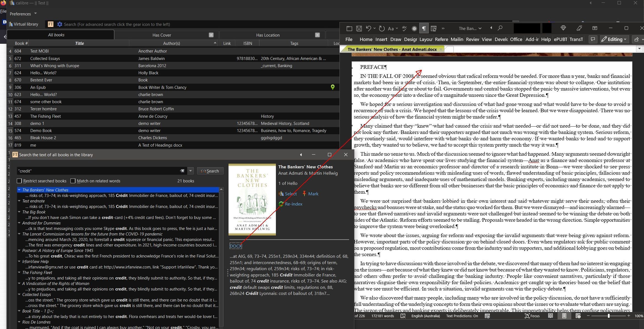
Task: Click the calibre search gear icon
Action: (x=59, y=24)
